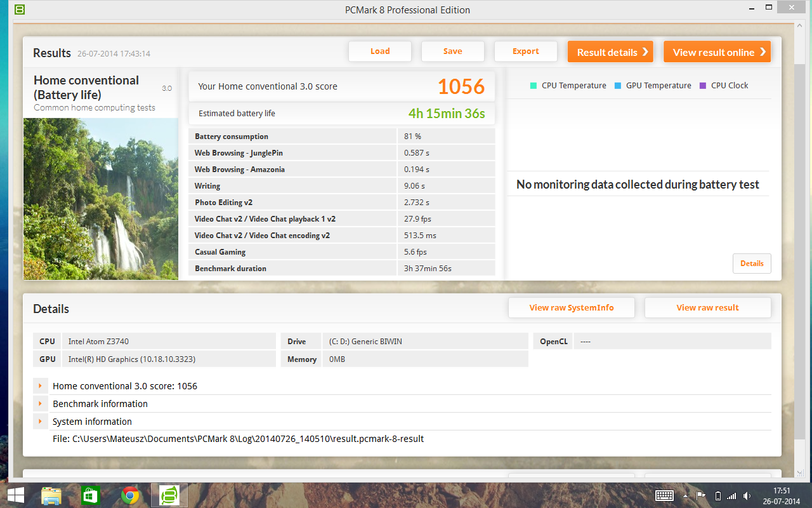
Task: Click the PCMark 8 app icon in title bar
Action: coord(20,10)
